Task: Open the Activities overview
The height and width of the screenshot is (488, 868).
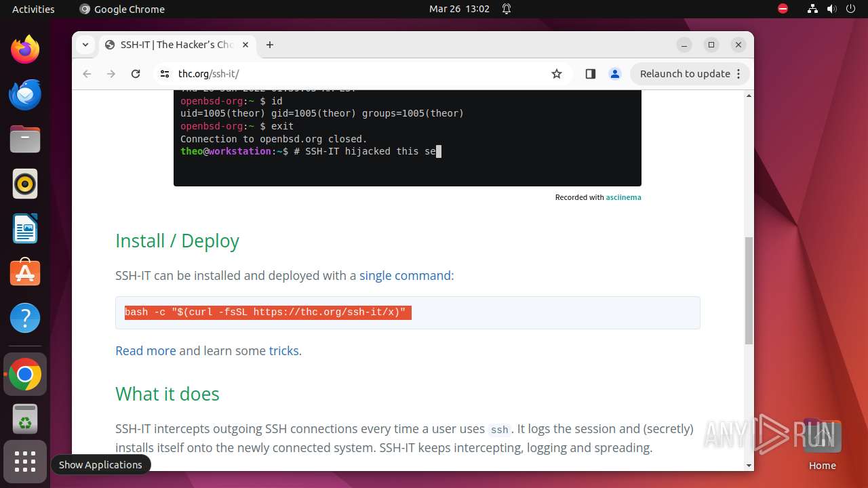Action: click(x=33, y=9)
